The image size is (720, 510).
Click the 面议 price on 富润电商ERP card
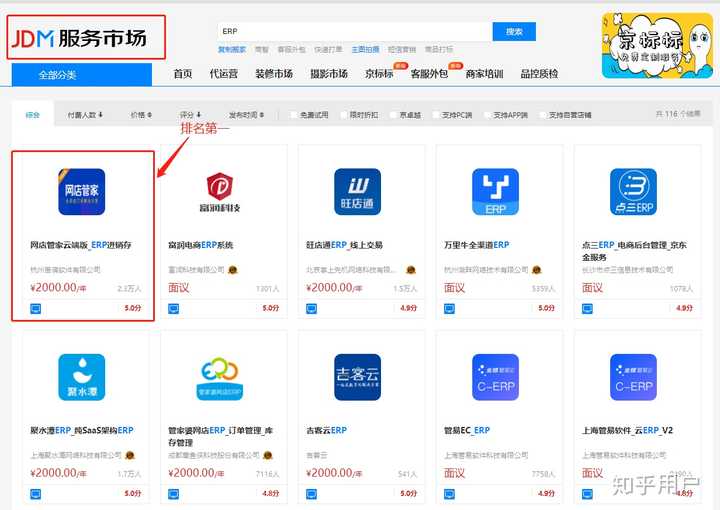[179, 288]
